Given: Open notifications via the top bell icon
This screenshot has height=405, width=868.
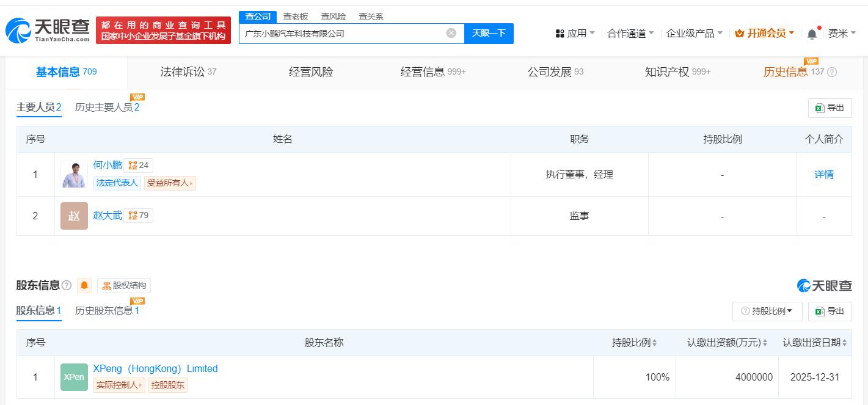Looking at the screenshot, I should click(812, 33).
